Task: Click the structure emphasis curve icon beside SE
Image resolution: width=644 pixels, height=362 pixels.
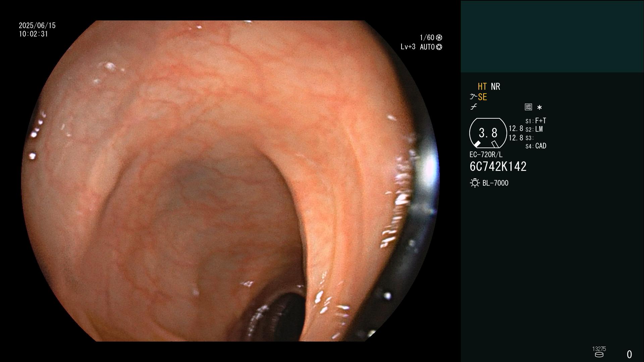Action: pyautogui.click(x=473, y=97)
